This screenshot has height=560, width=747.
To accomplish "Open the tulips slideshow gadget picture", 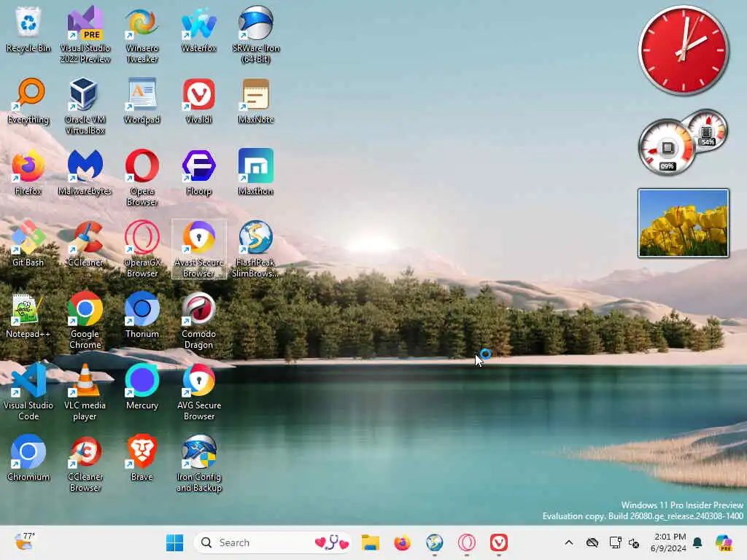I will click(683, 223).
